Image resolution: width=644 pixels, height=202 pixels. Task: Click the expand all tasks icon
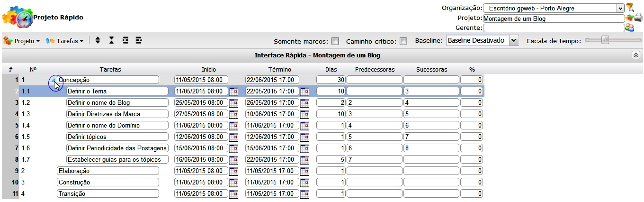[x=98, y=41]
